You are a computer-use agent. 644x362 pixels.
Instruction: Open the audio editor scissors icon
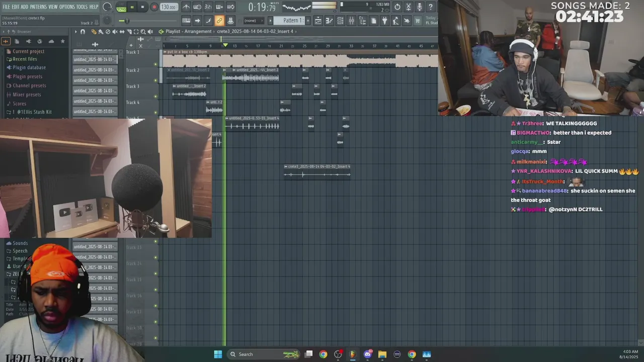click(409, 7)
